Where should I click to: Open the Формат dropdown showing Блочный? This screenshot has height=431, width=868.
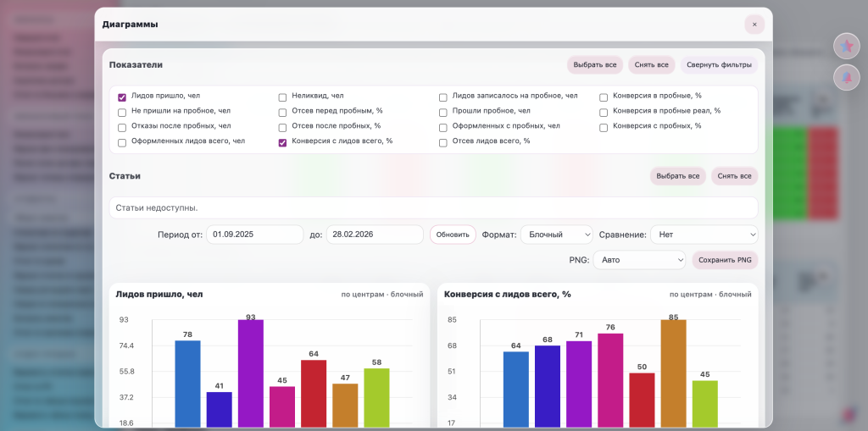coord(556,235)
